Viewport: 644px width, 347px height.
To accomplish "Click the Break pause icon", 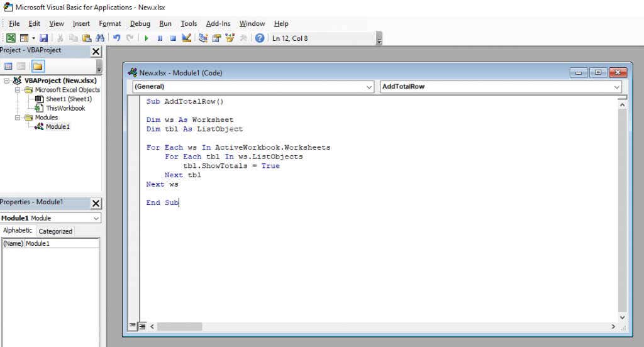I will [160, 38].
